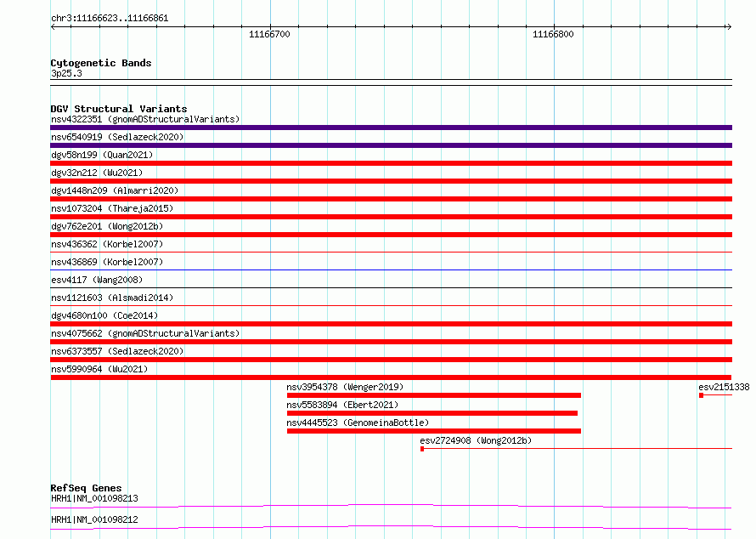756x539 pixels.
Task: Click the red bar under nsv4445523 (GenomeinaBottle)
Action: click(x=434, y=431)
